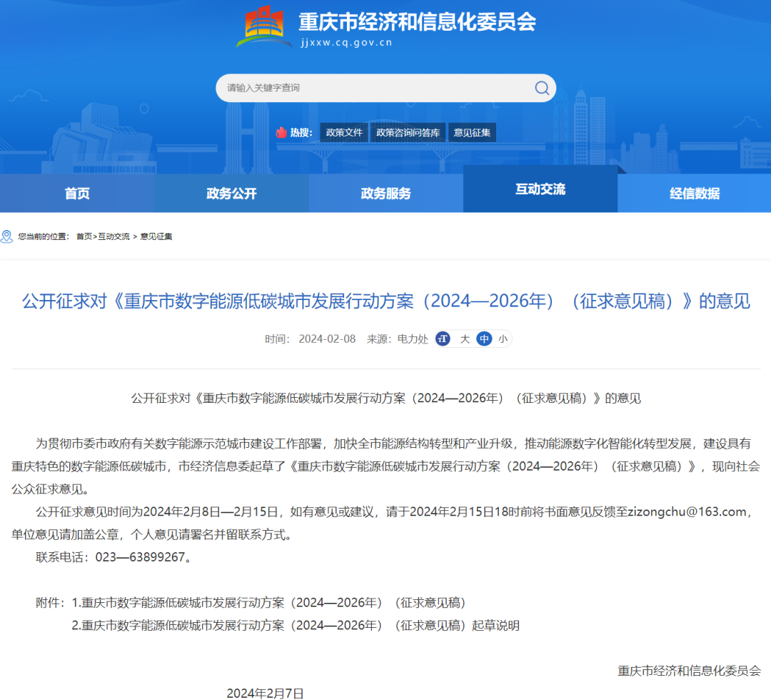Select the 互动交流 navigation tab
771x700 pixels.
coord(540,189)
